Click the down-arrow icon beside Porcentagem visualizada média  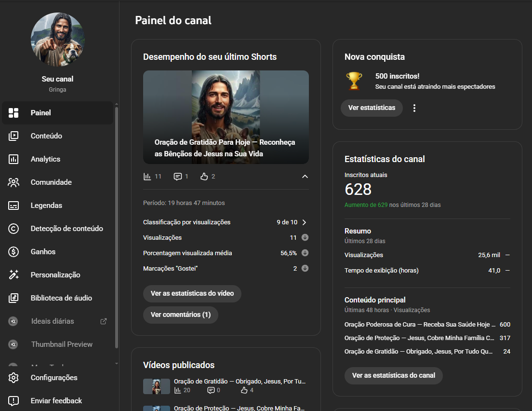305,253
